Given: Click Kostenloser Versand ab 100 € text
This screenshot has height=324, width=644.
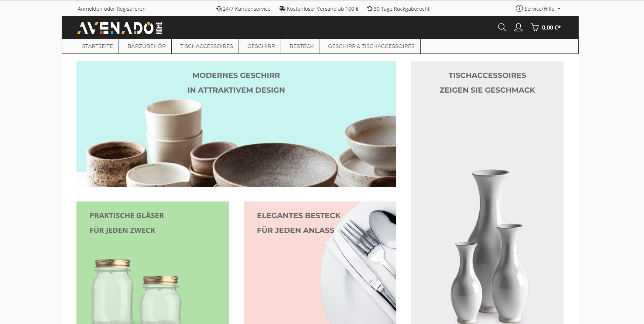Looking at the screenshot, I should coord(322,9).
